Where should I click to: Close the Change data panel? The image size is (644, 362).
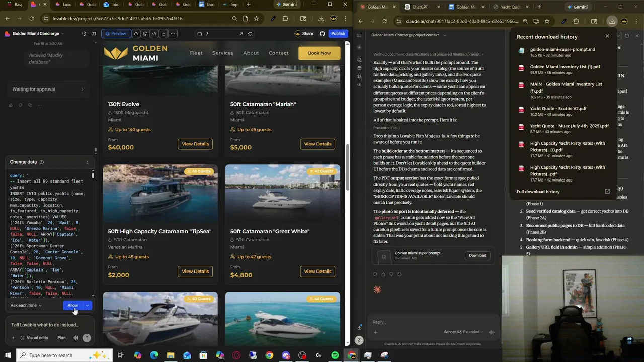tap(87, 162)
